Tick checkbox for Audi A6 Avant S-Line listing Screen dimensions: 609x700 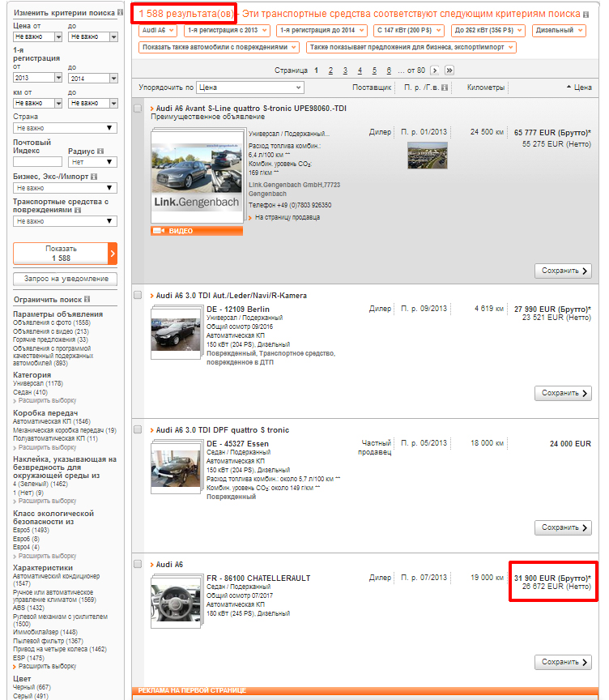pos(138,109)
